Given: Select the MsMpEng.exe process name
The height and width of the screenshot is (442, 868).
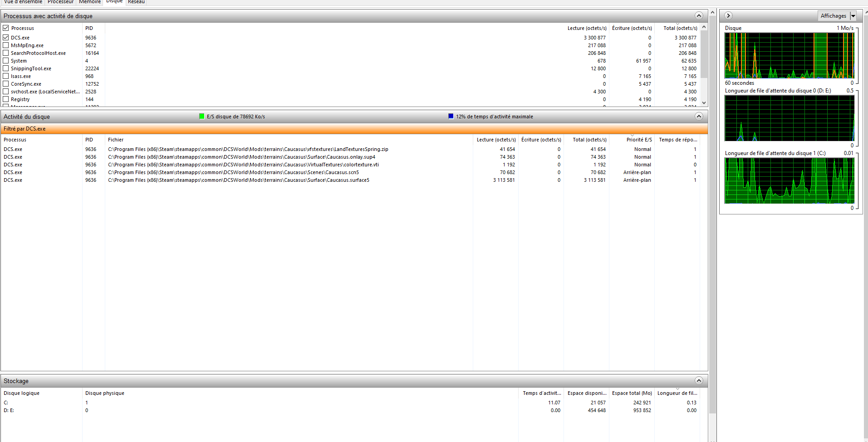Looking at the screenshot, I should coord(27,45).
